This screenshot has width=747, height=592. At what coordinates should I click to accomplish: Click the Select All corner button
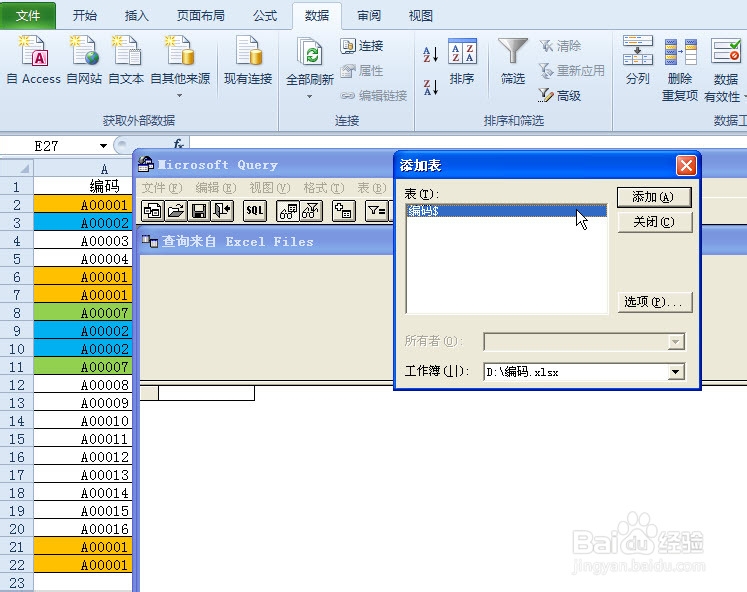tap(17, 169)
